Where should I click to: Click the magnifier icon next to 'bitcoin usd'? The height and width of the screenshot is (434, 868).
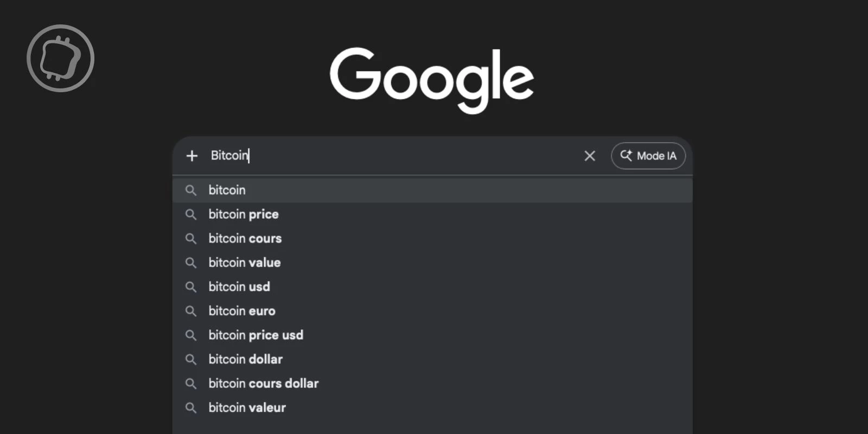(191, 287)
